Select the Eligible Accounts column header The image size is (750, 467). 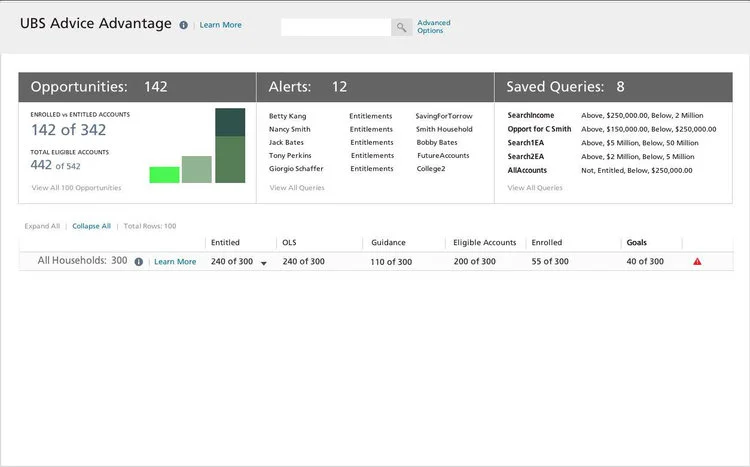(485, 243)
